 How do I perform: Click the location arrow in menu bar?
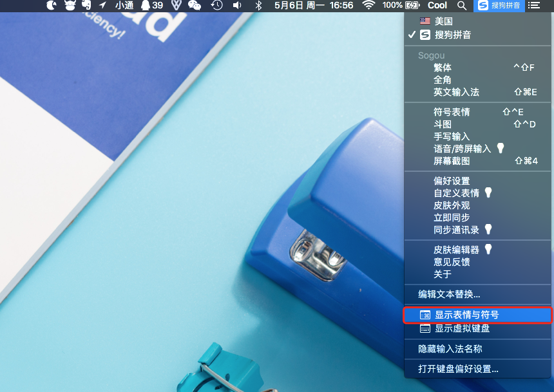(x=103, y=5)
